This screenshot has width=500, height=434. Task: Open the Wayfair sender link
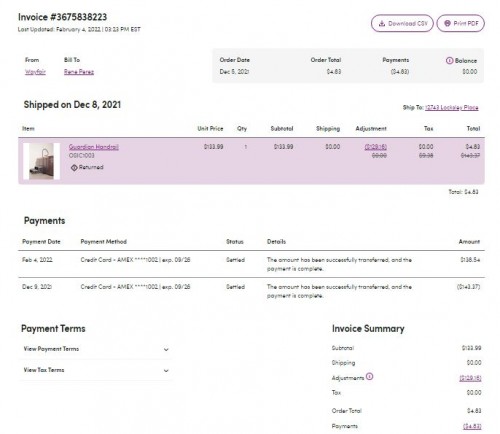point(35,72)
